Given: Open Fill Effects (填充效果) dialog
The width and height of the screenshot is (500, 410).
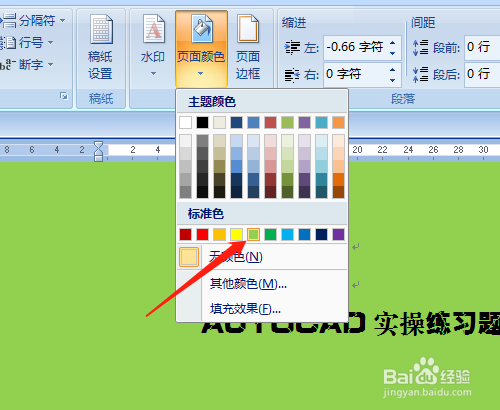Looking at the screenshot, I should 262,309.
